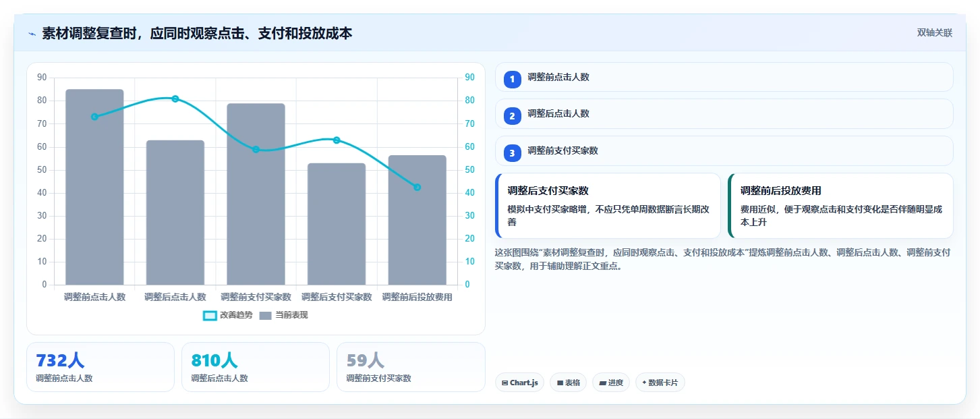Viewport: 980px width, 419px height.
Task: Select the 调整前点击人数 list row
Action: [724, 77]
